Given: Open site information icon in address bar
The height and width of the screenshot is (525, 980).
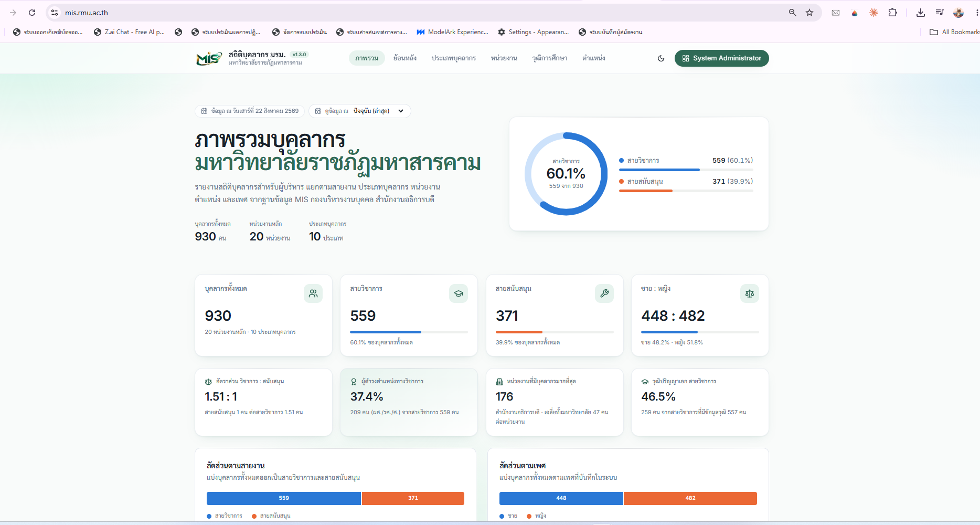Looking at the screenshot, I should point(55,13).
